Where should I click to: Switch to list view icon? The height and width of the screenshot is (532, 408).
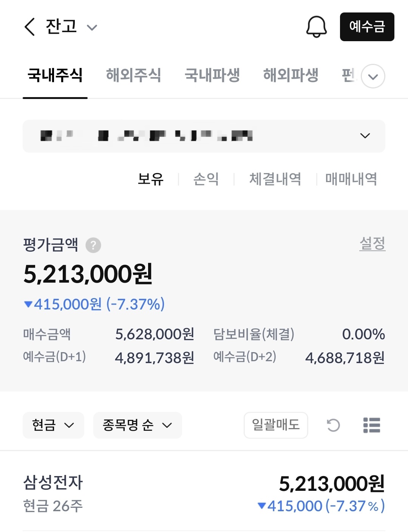point(371,425)
